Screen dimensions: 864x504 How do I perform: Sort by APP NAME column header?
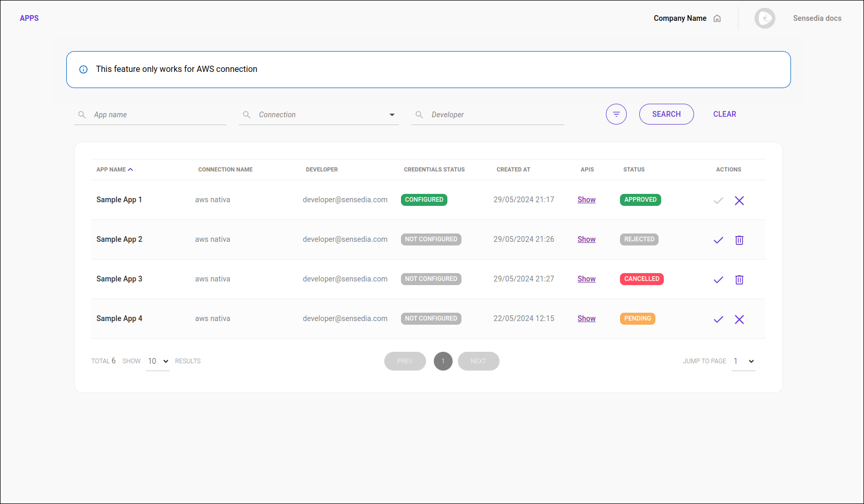pos(114,169)
